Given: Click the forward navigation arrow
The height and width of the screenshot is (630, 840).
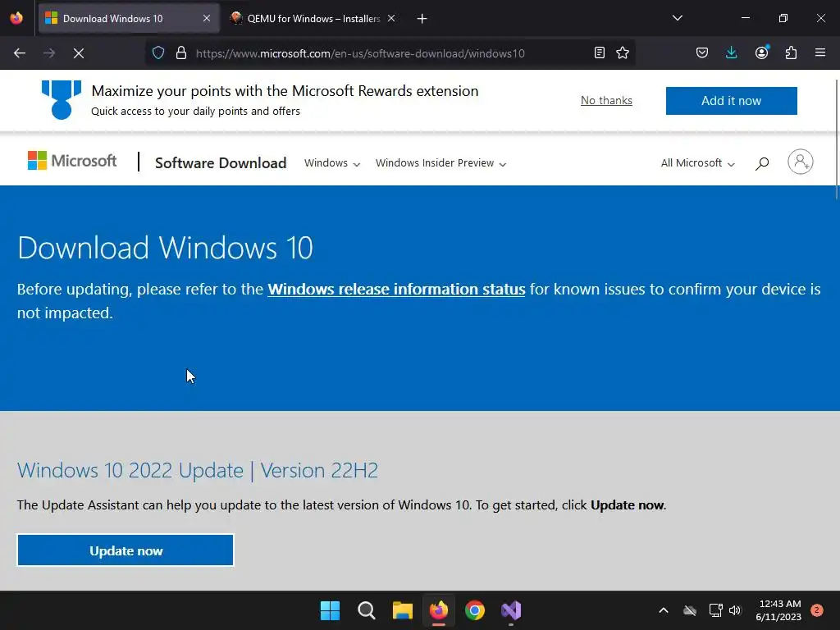Looking at the screenshot, I should (49, 53).
